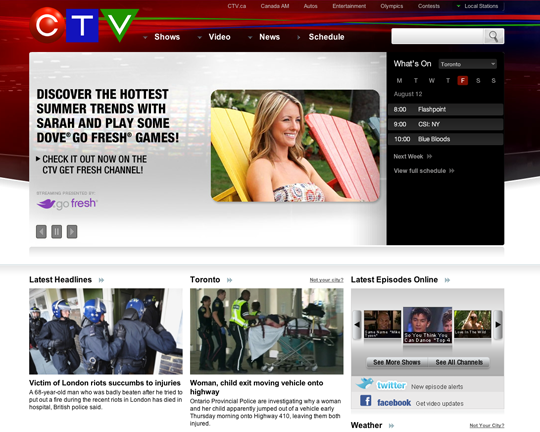The height and width of the screenshot is (432, 540).
Task: Click the Contests link
Action: pyautogui.click(x=429, y=6)
